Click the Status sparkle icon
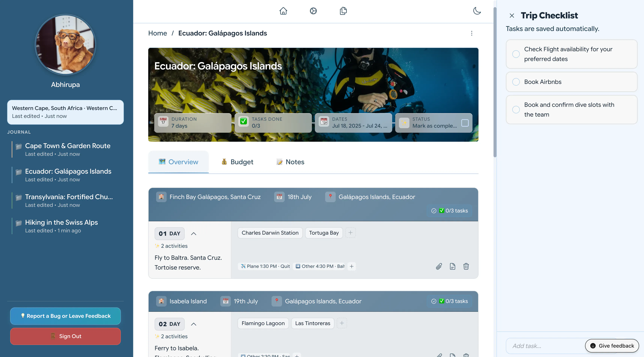 tap(404, 123)
